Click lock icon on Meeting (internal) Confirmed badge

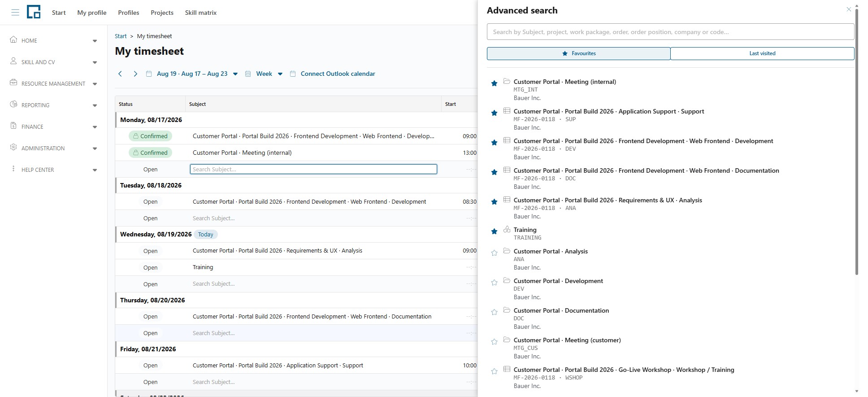coord(136,153)
